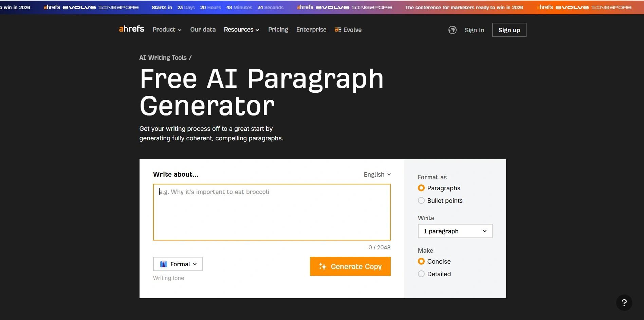Click the Sign up button
The width and height of the screenshot is (644, 320).
pyautogui.click(x=509, y=30)
